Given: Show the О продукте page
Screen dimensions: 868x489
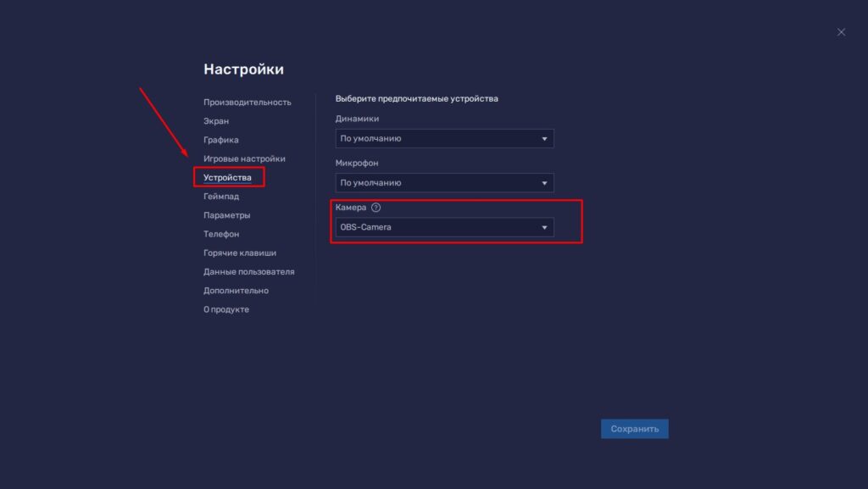Looking at the screenshot, I should [225, 309].
